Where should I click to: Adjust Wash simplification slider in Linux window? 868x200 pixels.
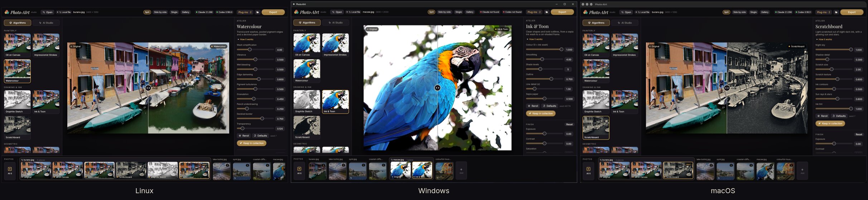pos(255,50)
